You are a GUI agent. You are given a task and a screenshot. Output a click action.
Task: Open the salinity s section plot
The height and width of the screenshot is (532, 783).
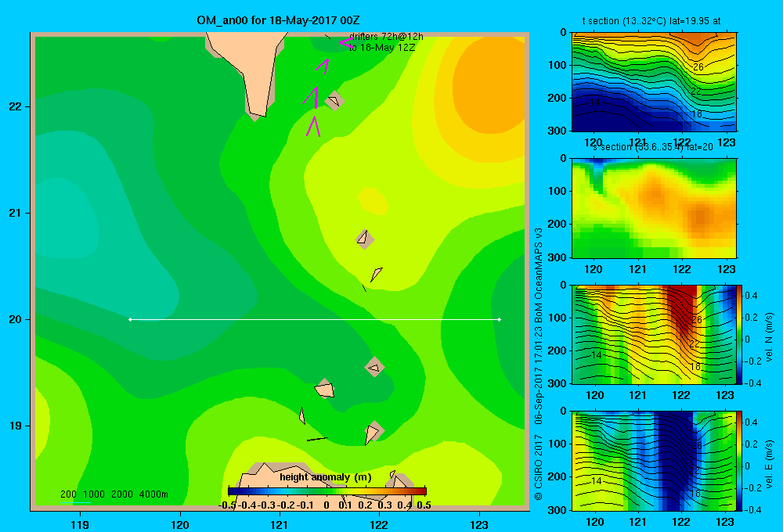654,208
